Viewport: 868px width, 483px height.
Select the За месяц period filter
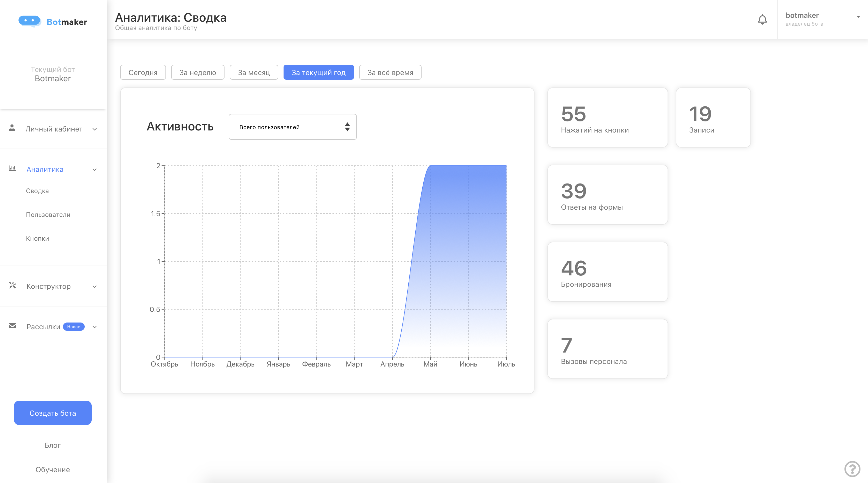coord(254,72)
